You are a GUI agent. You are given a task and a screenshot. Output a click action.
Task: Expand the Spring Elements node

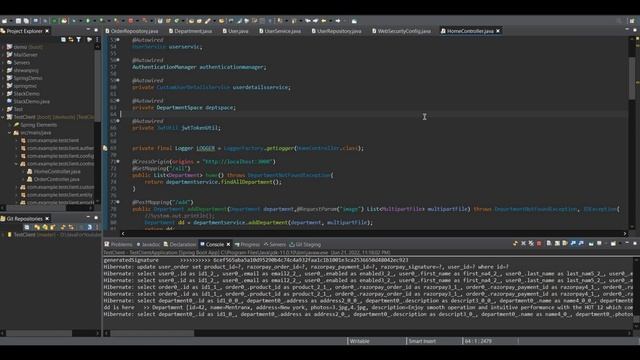[10, 125]
